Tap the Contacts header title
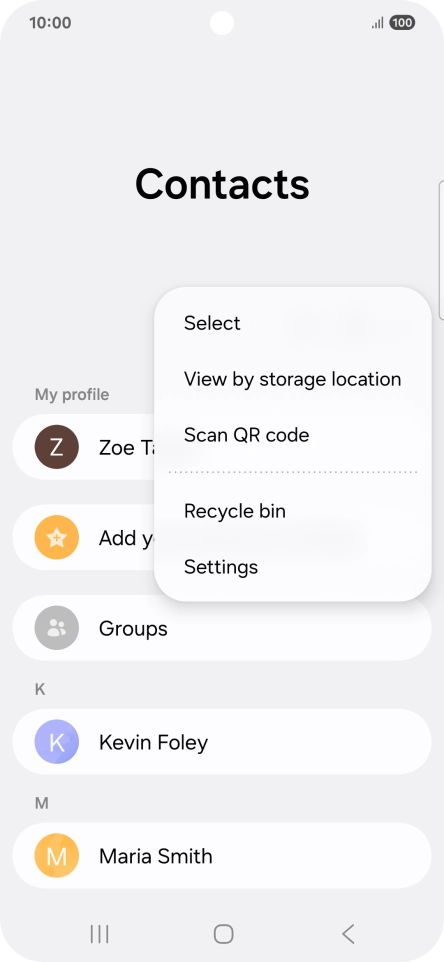The width and height of the screenshot is (444, 962). click(x=222, y=183)
